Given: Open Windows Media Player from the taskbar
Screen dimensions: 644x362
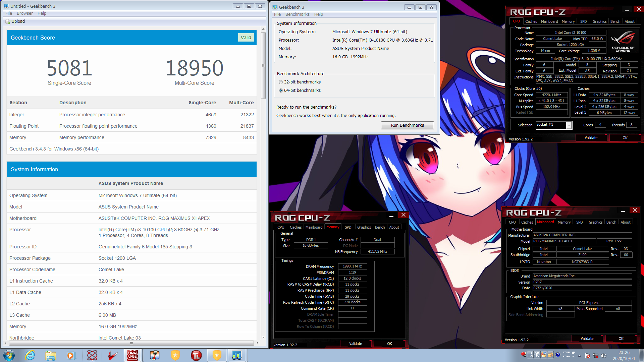Looking at the screenshot, I should point(71,355).
